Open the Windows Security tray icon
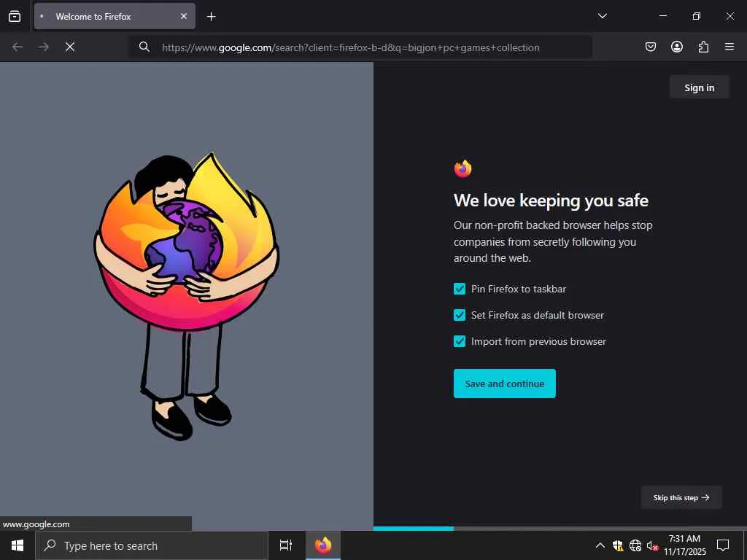747x560 pixels. pyautogui.click(x=618, y=545)
